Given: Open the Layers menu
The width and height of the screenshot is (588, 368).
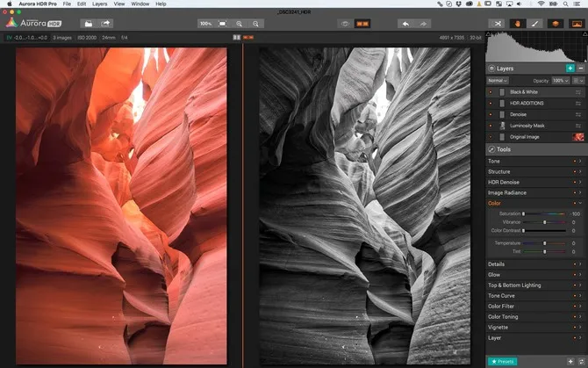Looking at the screenshot, I should click(99, 4).
